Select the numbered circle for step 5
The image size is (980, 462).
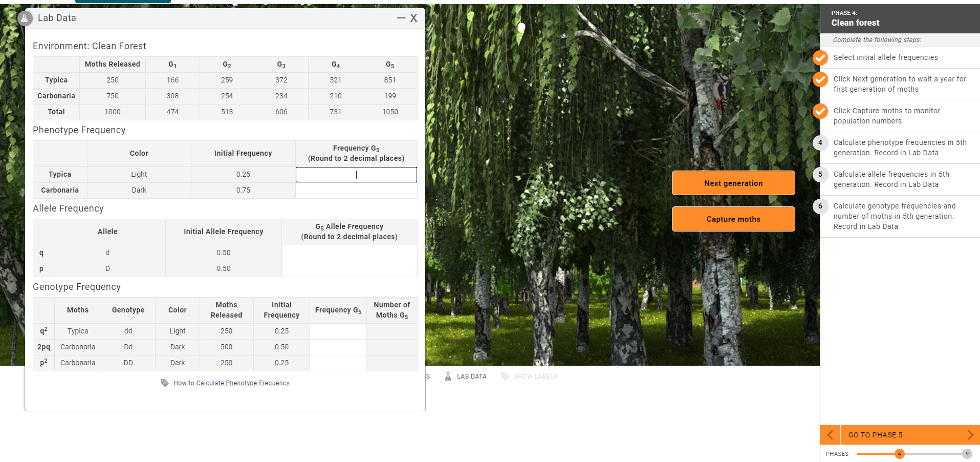coord(820,175)
